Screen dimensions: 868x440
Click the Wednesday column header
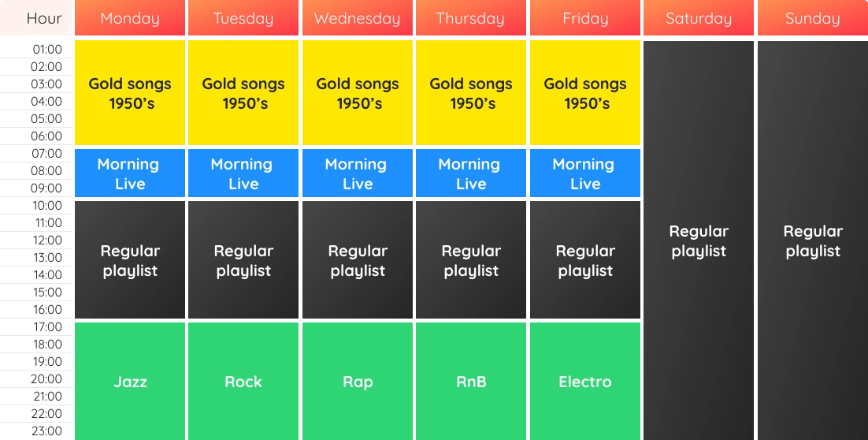coord(357,19)
